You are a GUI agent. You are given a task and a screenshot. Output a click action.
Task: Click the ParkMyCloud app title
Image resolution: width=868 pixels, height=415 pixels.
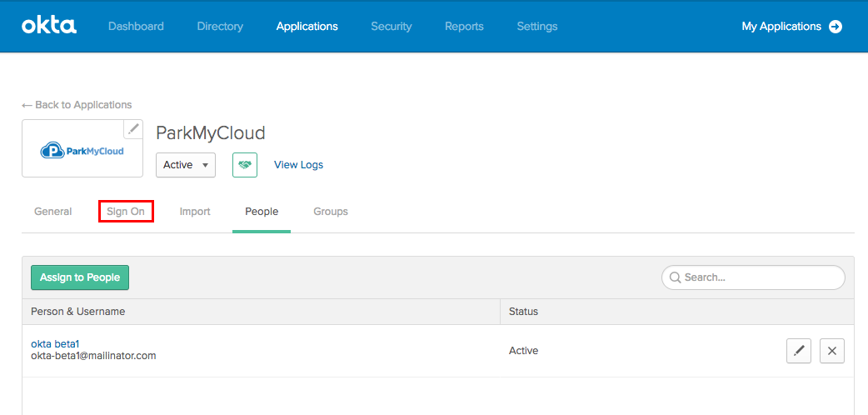tap(211, 133)
